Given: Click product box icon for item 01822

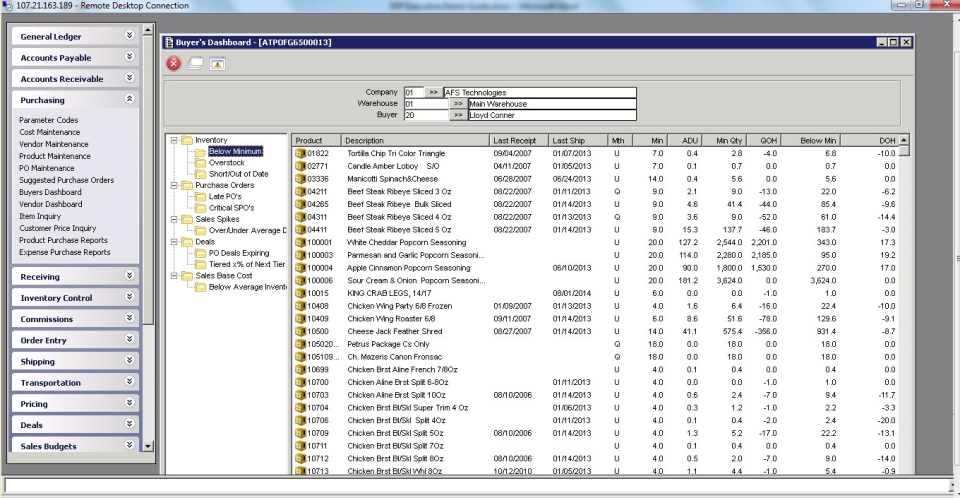Looking at the screenshot, I should 300,154.
